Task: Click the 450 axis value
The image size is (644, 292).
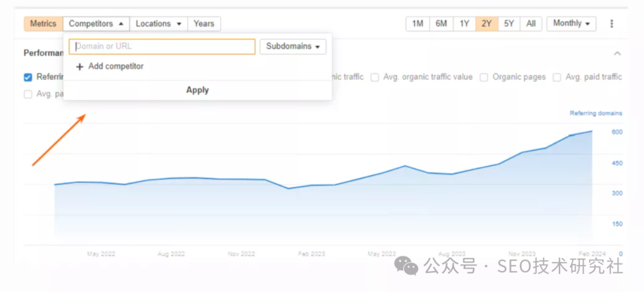Action: pos(617,163)
